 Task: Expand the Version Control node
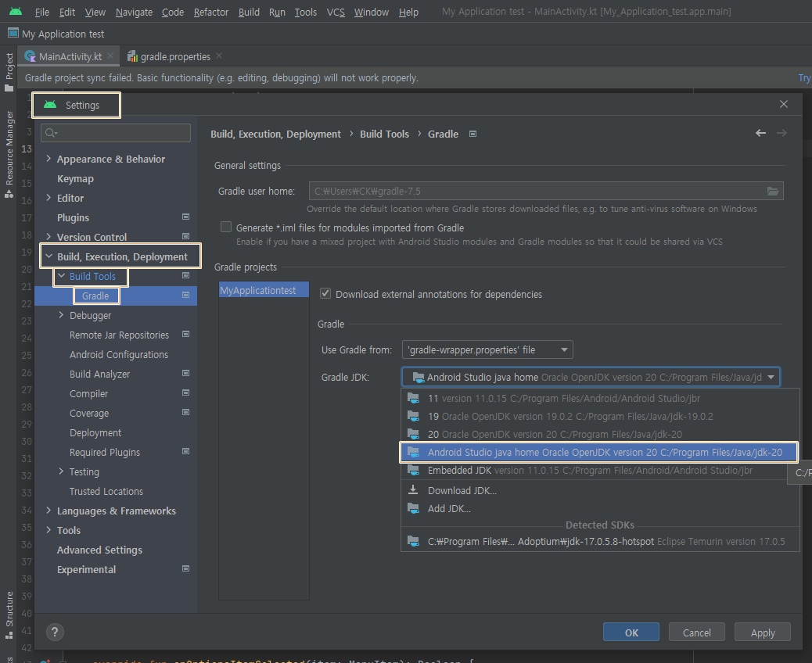(x=49, y=237)
